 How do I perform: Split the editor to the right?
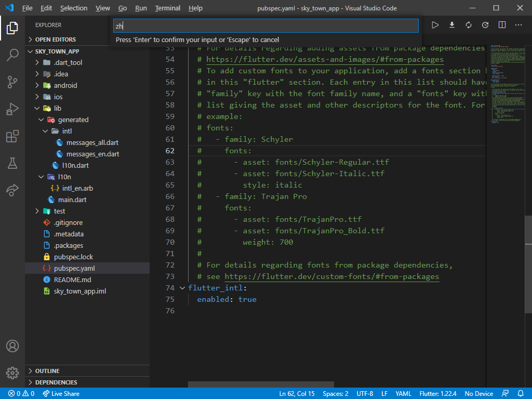[x=502, y=25]
